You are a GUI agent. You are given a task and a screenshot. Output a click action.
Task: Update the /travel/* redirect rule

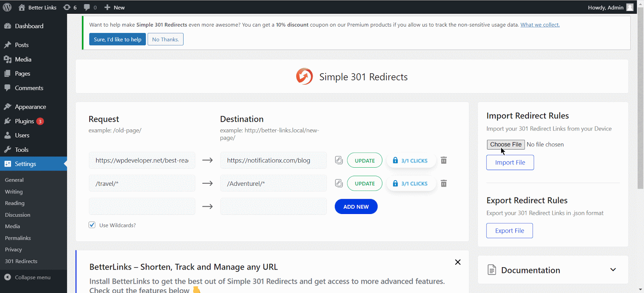point(365,183)
